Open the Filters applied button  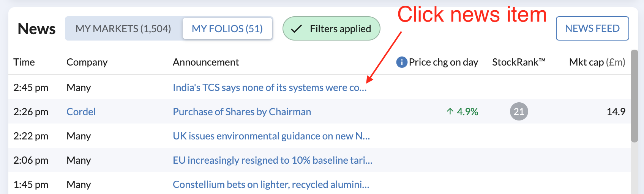coord(331,28)
